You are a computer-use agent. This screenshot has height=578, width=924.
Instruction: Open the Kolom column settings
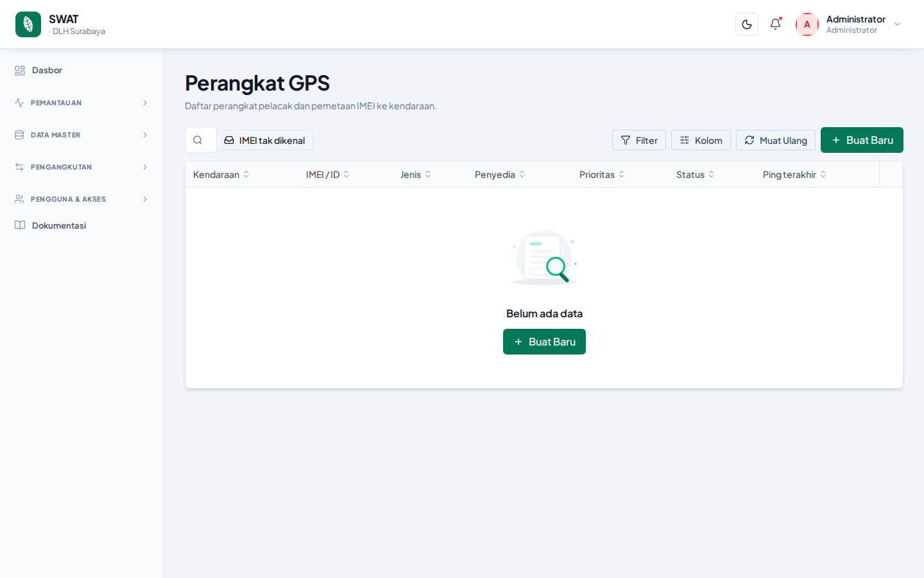(701, 140)
